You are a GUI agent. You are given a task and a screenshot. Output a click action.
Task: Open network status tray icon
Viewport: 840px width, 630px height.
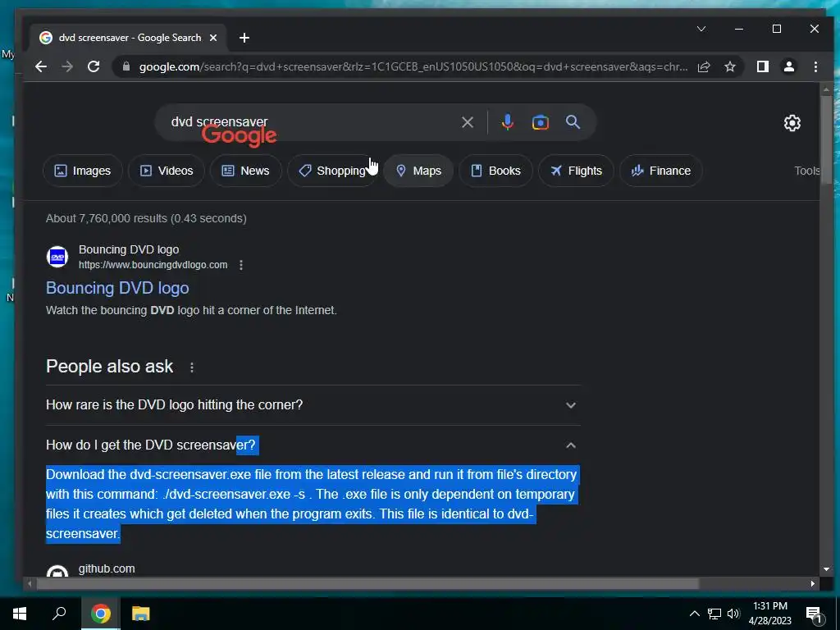tap(714, 614)
